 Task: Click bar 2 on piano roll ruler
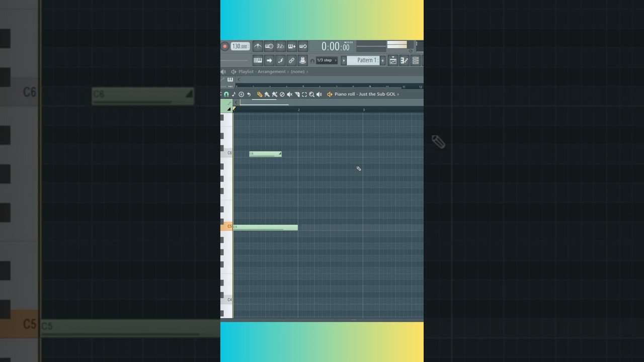click(x=298, y=110)
